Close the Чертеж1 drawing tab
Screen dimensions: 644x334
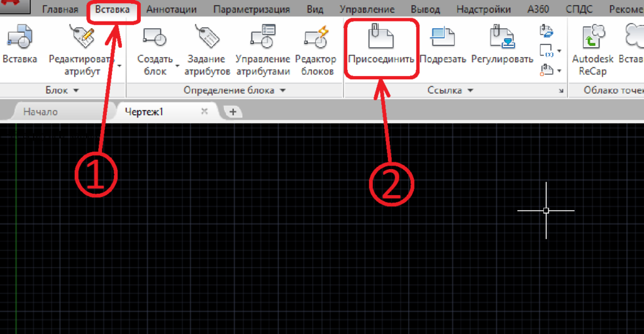coord(204,111)
